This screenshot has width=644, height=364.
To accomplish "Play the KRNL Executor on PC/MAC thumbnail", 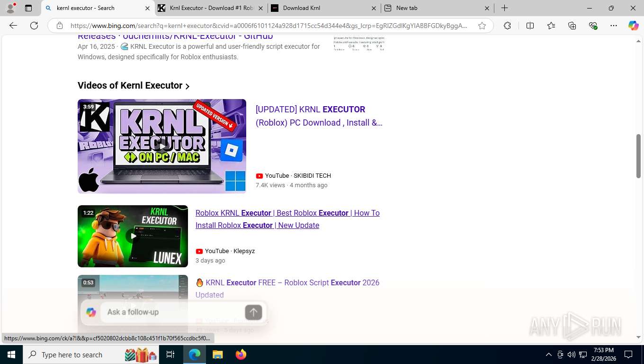I will [x=162, y=146].
